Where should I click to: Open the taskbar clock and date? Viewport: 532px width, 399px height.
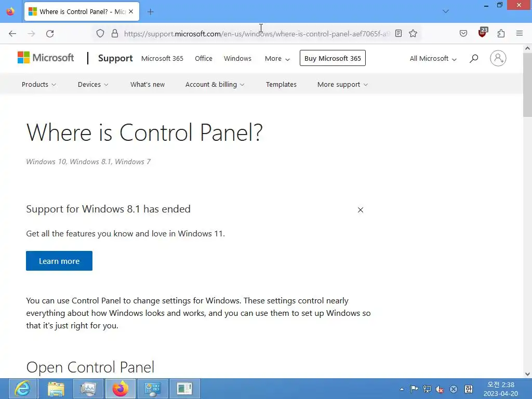click(501, 389)
